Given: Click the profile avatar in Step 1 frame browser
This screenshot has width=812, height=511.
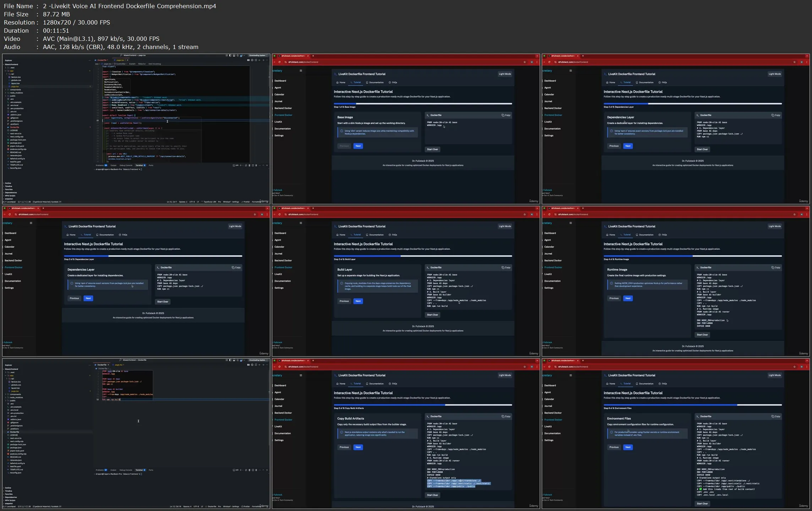Looking at the screenshot, I should point(532,62).
